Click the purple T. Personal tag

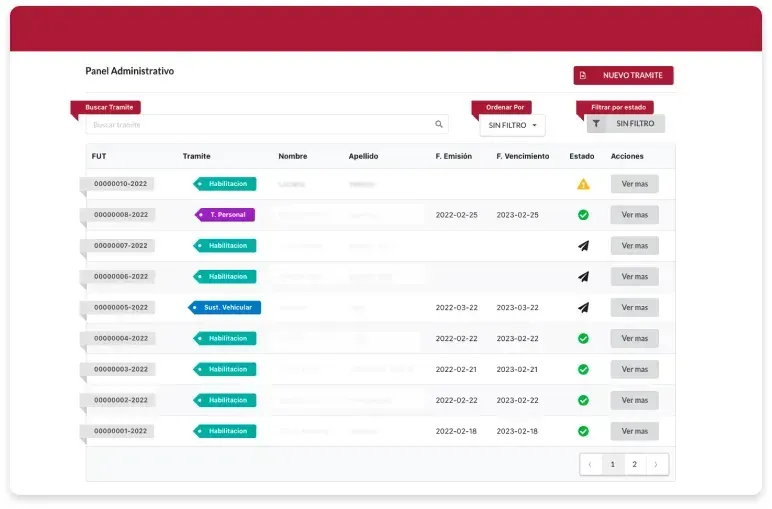[225, 215]
